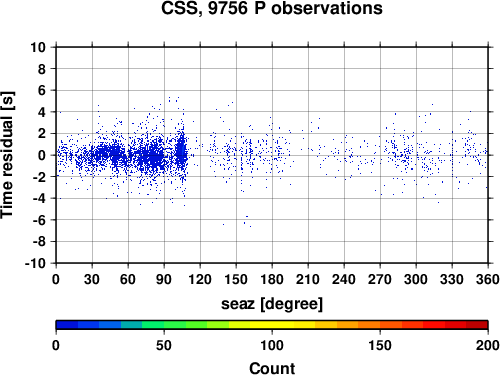The image size is (500, 375).
Task: Click the y-axis tick label '-10'
Action: tap(35, 263)
